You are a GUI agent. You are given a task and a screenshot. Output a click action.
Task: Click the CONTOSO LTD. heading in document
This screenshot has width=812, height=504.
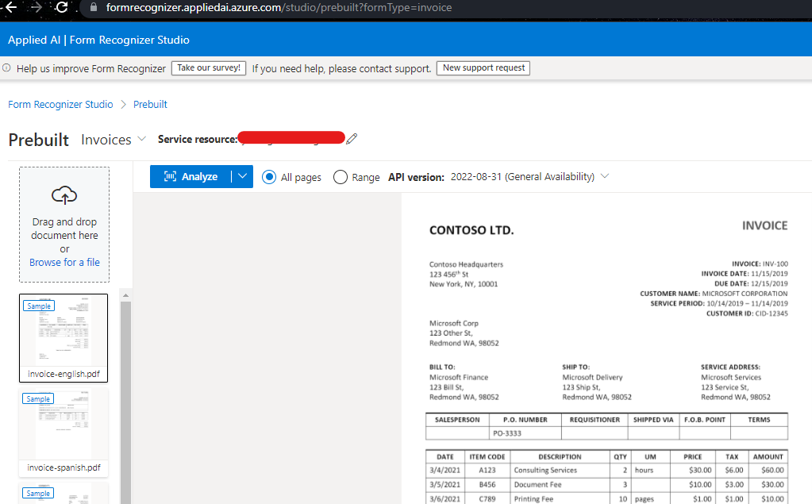point(471,230)
